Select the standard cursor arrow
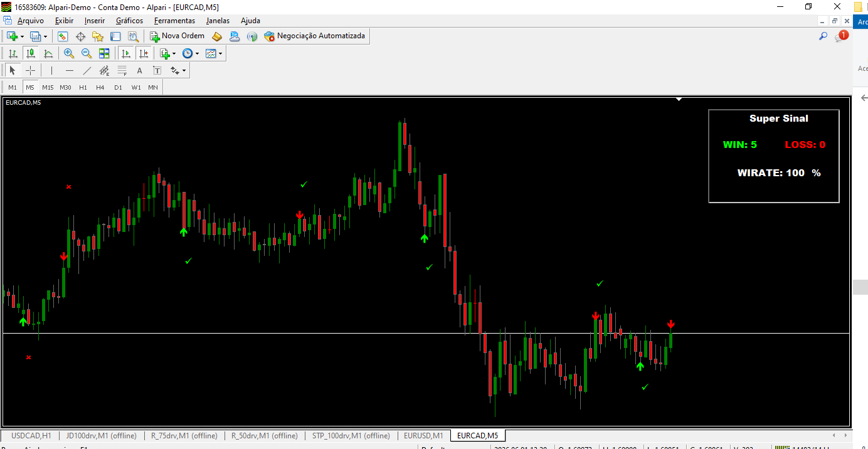 (13, 70)
